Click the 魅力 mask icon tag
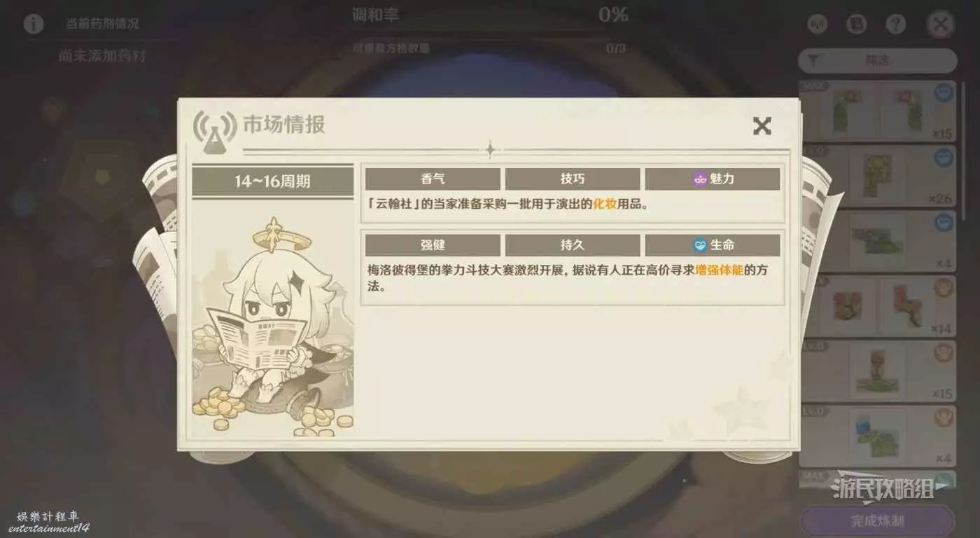 pyautogui.click(x=712, y=179)
